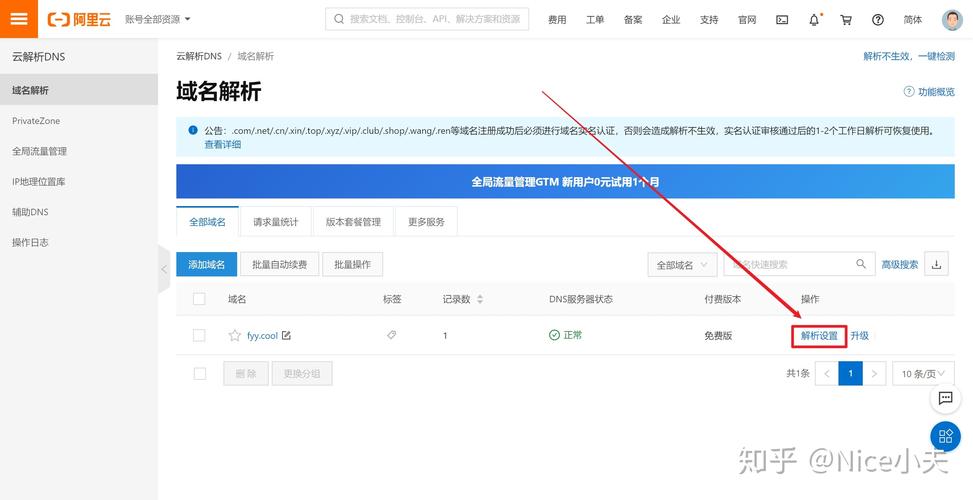Click the tag icon in fyy.cool row
Viewport: 973px width, 500px height.
392,335
